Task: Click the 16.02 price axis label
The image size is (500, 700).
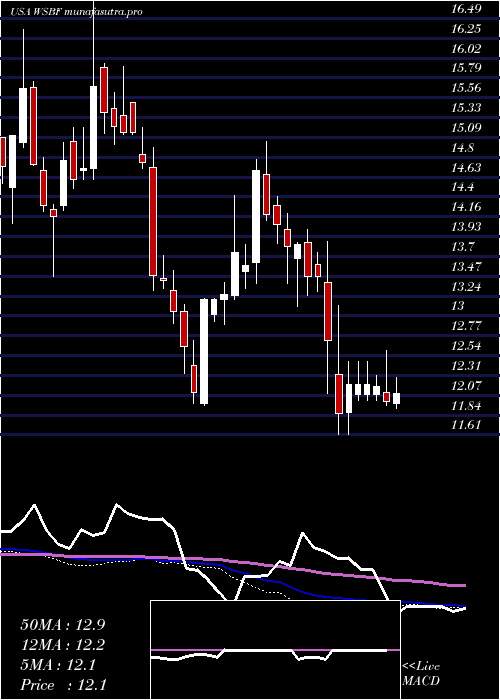Action: 466,49
